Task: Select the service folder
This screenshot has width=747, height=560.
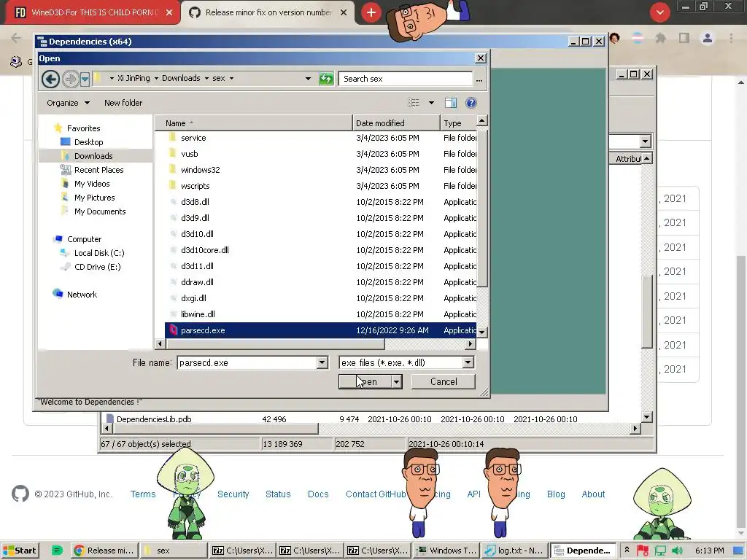Action: (193, 138)
